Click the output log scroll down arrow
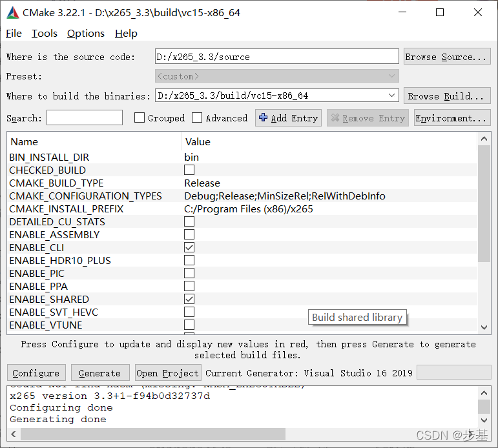Viewport: 498px width, 448px height. [x=484, y=420]
